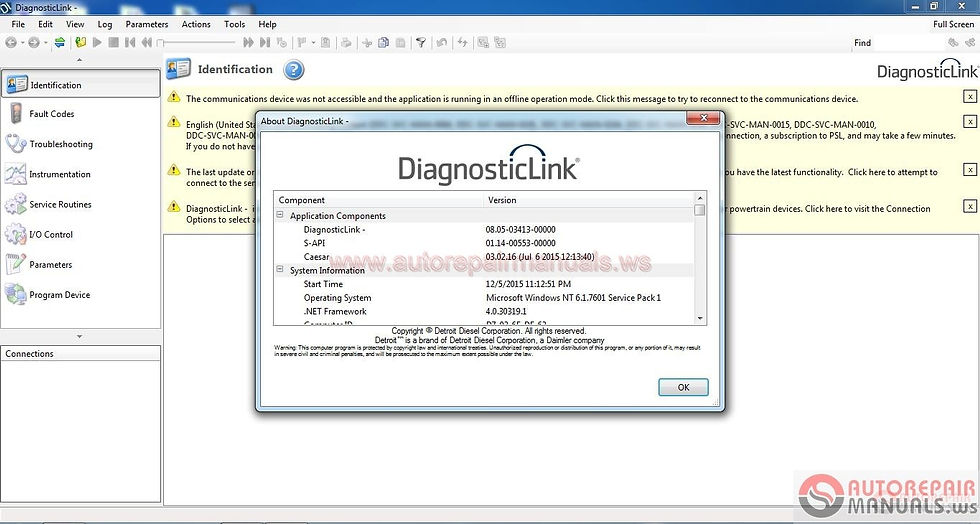Open the Parameters panel in sidebar
The width and height of the screenshot is (980, 524).
coord(81,265)
